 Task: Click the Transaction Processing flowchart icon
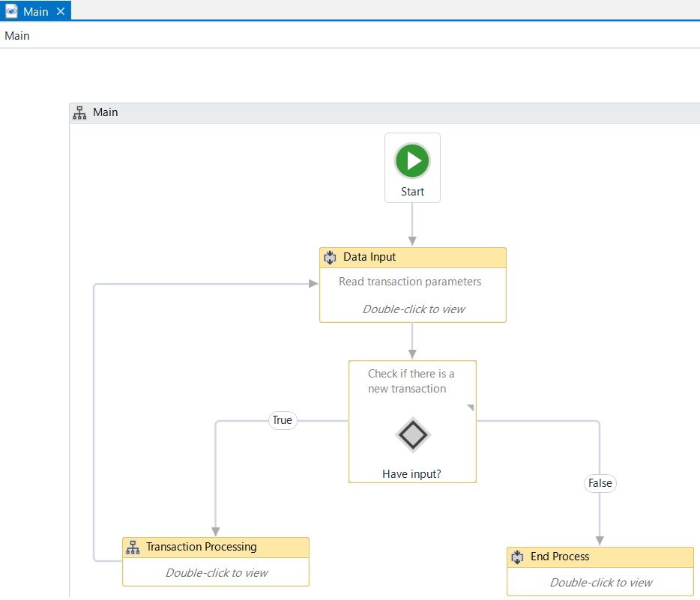[133, 547]
